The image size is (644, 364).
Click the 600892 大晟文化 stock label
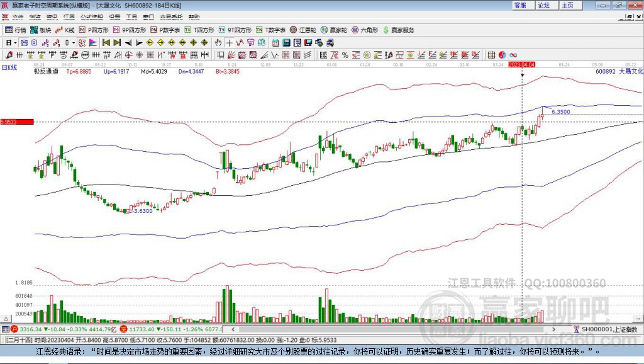tap(619, 71)
